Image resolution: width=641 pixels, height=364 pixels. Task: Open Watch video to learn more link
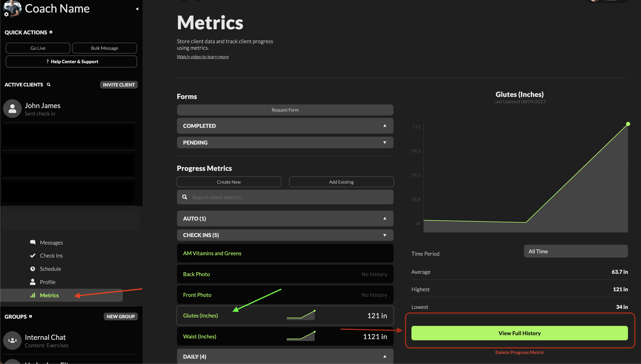tap(203, 57)
